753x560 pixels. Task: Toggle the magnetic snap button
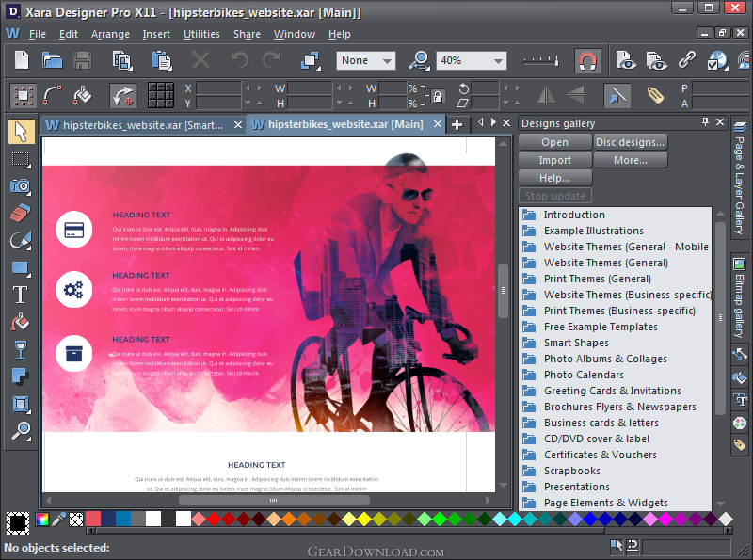coord(587,60)
